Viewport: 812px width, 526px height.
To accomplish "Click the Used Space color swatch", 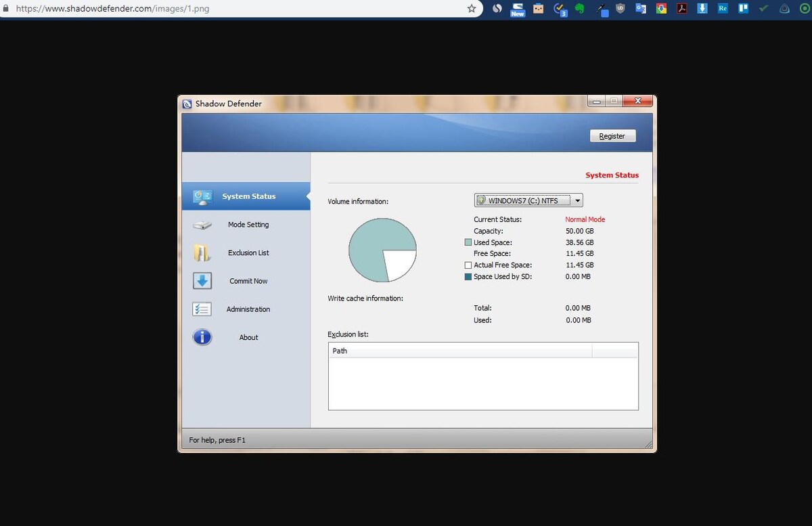I will pos(468,242).
